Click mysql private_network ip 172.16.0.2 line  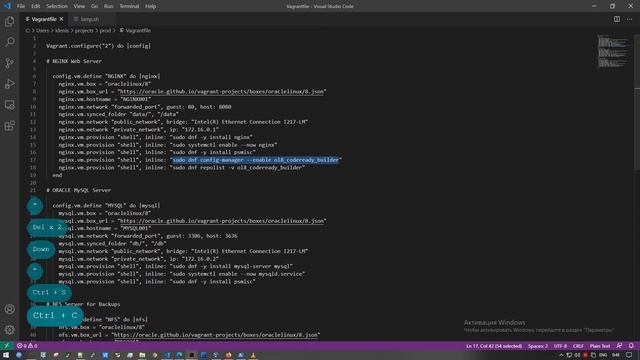coord(138,259)
